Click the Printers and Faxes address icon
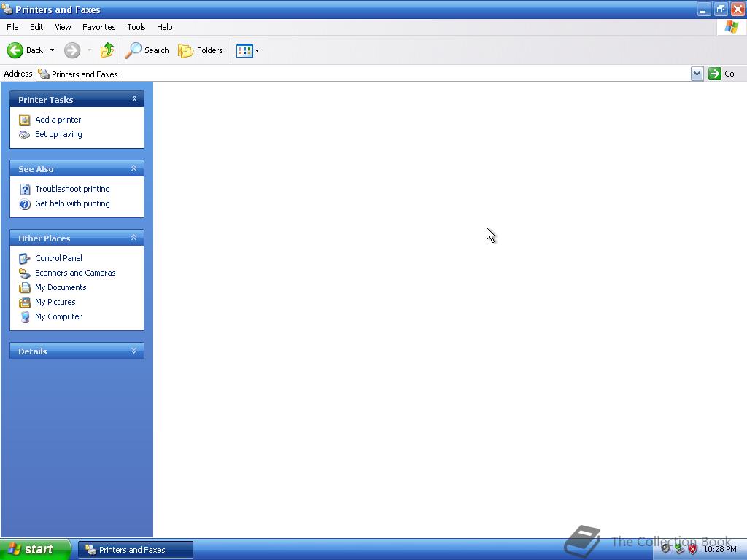 (x=44, y=74)
